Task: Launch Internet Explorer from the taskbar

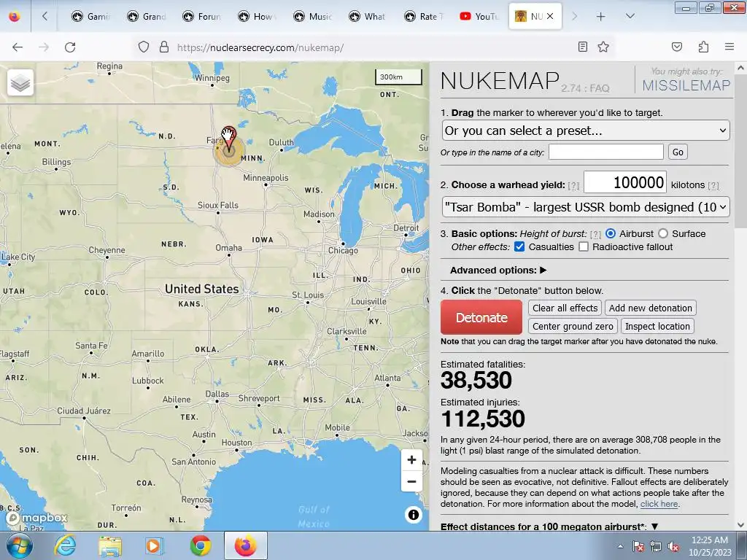Action: pyautogui.click(x=65, y=545)
